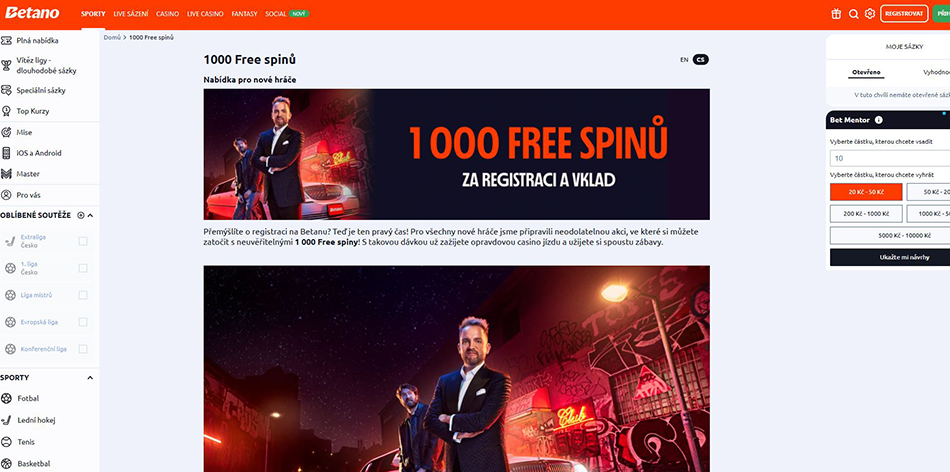Screen dimensions: 950x472
Task: Open the iOS a Android phone icon
Action: click(x=6, y=153)
